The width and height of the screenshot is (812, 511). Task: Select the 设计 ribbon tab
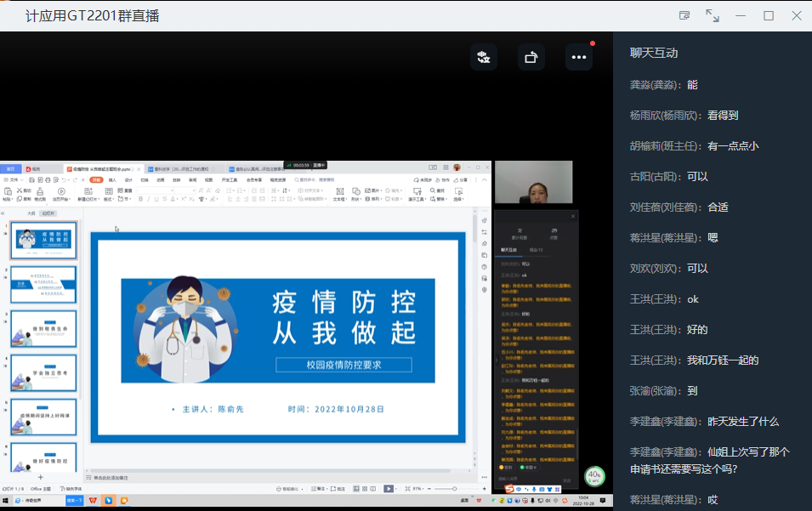(128, 180)
